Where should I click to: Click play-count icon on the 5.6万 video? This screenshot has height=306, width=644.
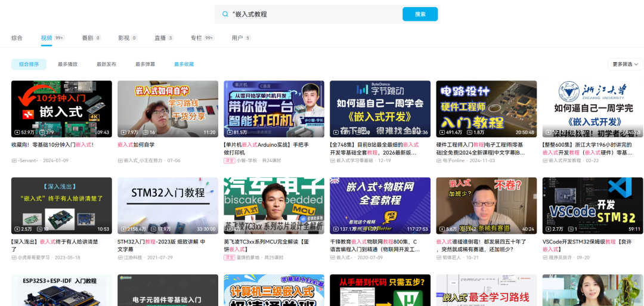click(x=442, y=229)
